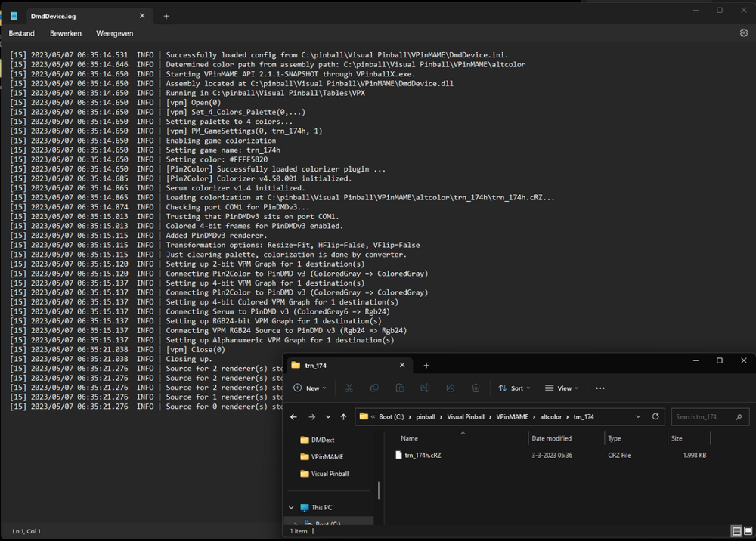Go back in File Explorer
This screenshot has width=756, height=541.
[293, 417]
